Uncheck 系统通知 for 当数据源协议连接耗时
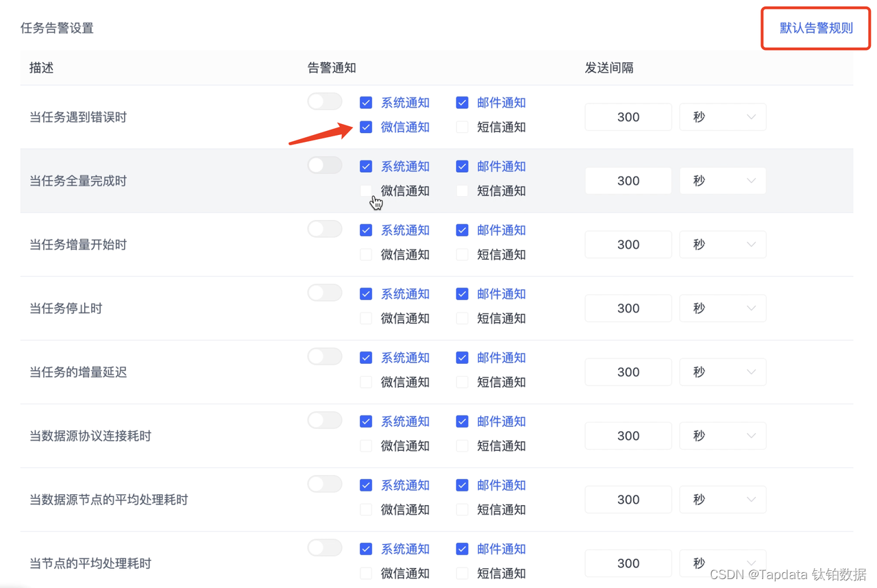 pyautogui.click(x=366, y=421)
